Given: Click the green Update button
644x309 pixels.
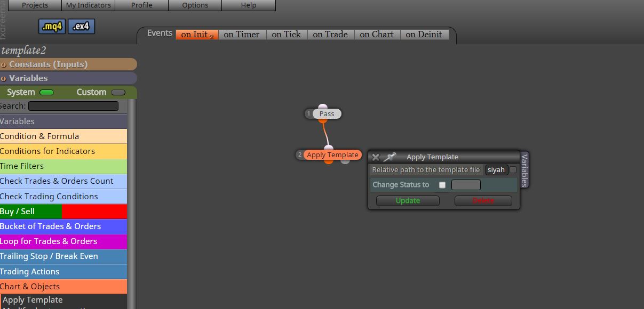Looking at the screenshot, I should coord(408,201).
